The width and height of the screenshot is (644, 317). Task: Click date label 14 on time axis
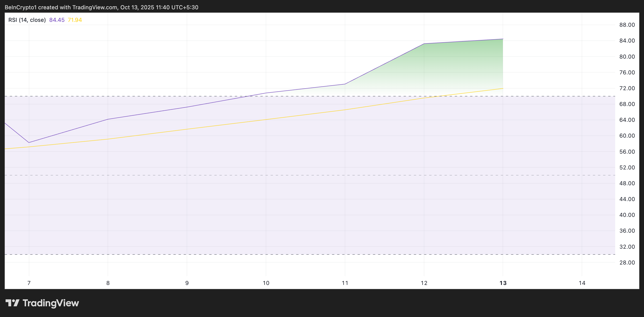point(582,283)
